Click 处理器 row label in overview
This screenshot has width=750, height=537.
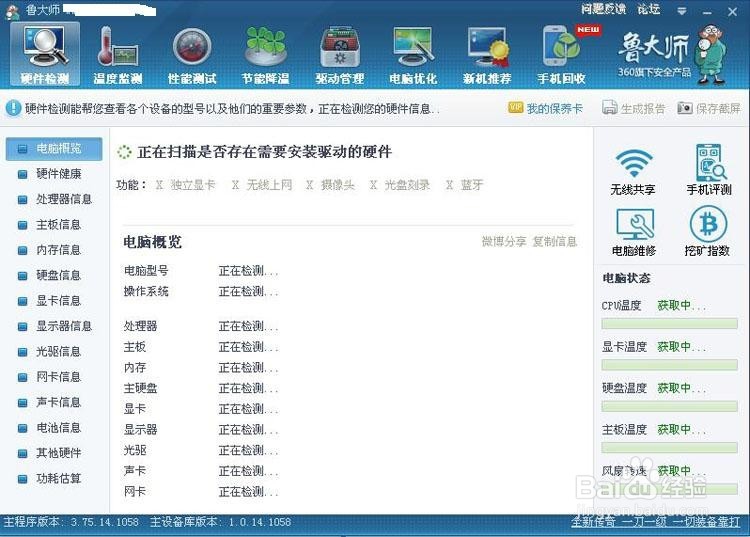[x=140, y=326]
